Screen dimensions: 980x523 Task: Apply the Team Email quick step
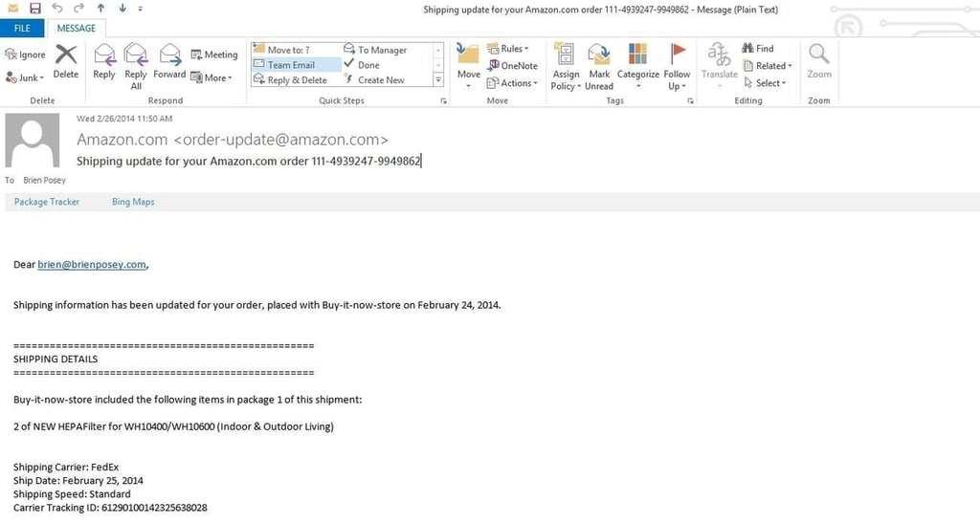point(297,64)
